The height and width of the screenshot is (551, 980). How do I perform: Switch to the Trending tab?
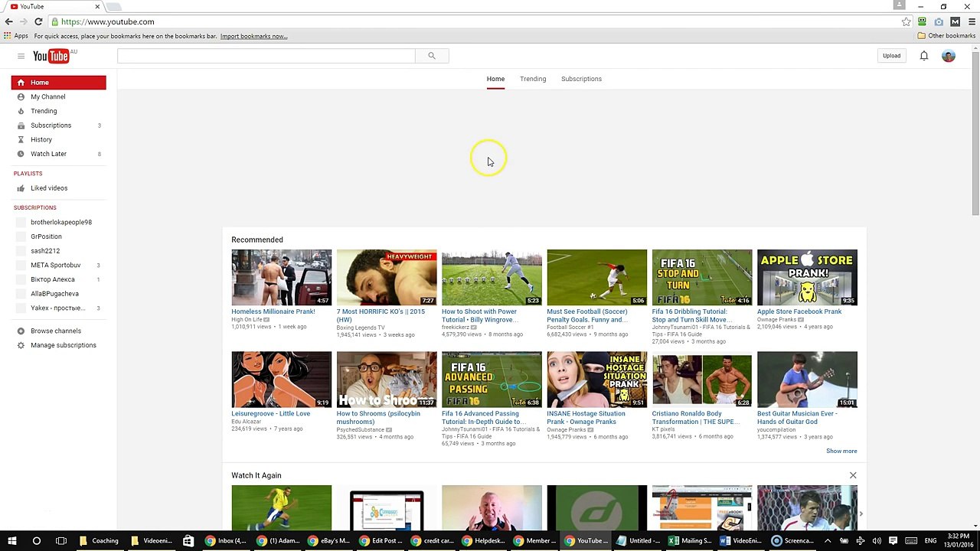533,79
